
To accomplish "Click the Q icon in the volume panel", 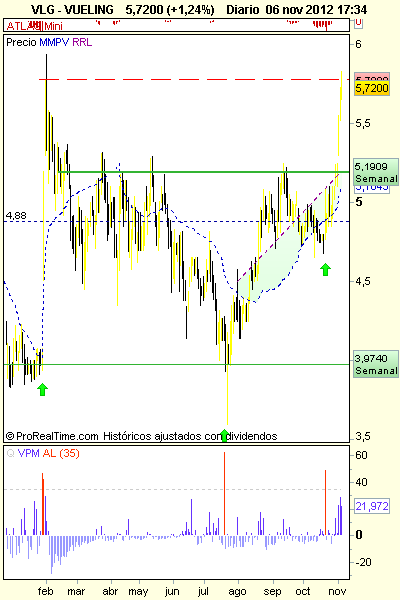I will [x=10, y=453].
